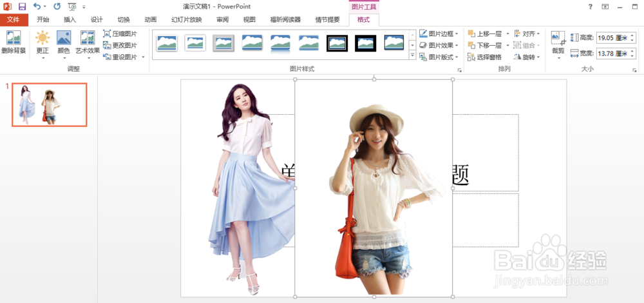Switch to the Transitions (切换) tab

124,20
